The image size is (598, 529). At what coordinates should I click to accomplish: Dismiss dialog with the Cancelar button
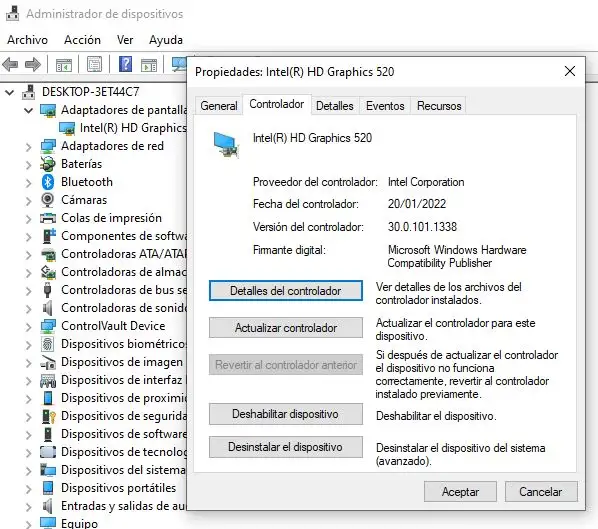541,492
